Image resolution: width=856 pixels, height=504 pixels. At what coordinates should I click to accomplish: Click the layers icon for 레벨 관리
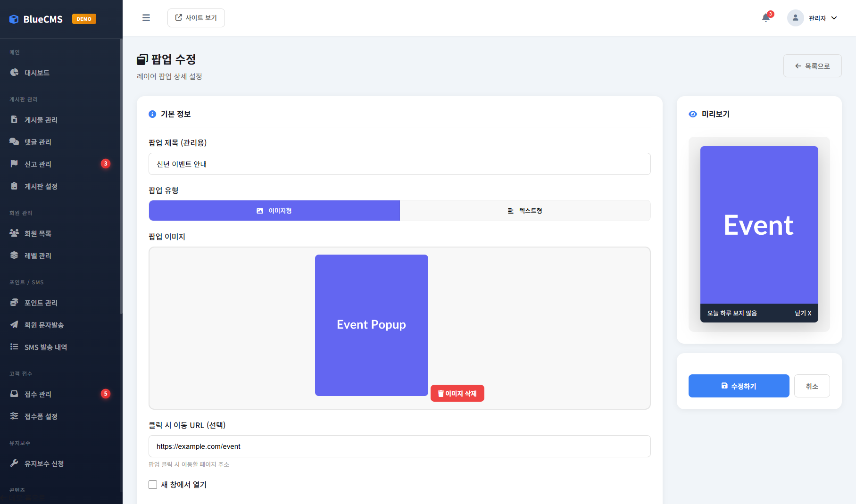14,255
